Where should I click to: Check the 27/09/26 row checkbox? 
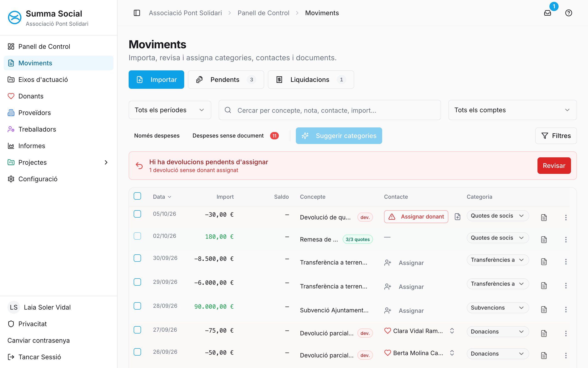click(x=137, y=330)
